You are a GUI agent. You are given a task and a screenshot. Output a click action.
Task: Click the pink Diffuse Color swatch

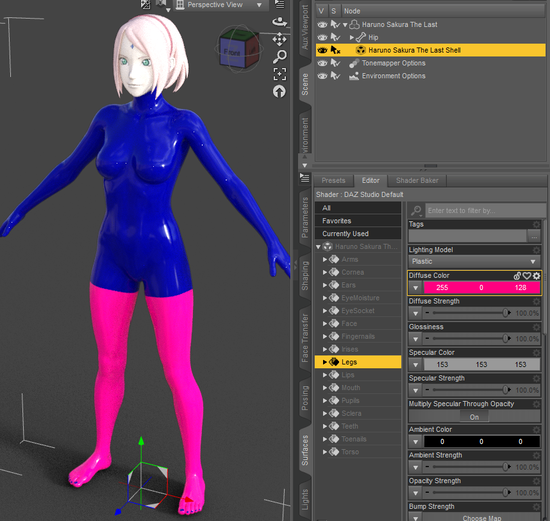point(482,288)
